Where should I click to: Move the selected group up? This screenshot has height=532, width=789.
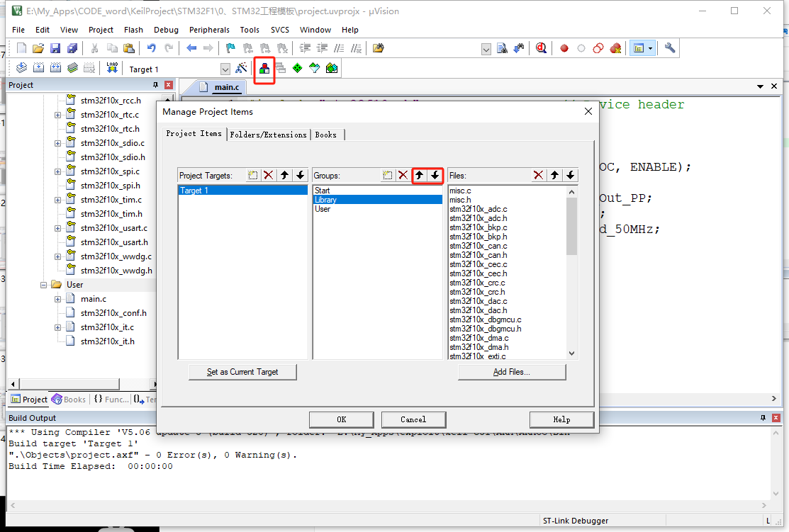[x=419, y=175]
